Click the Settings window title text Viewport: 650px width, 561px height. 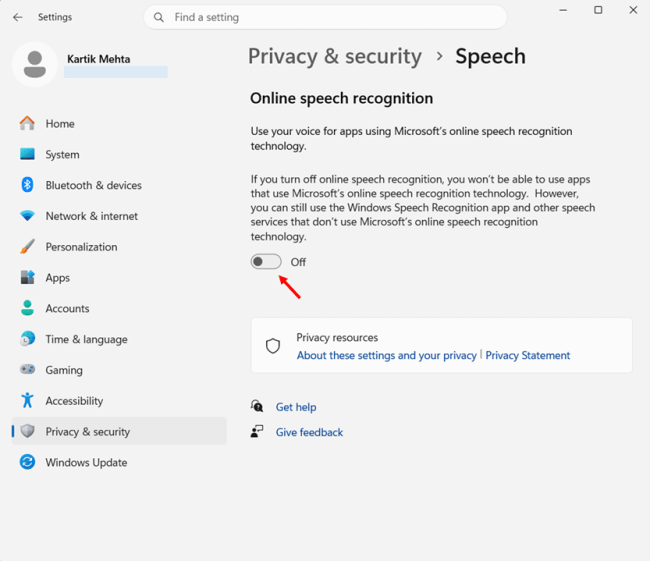pos(55,17)
